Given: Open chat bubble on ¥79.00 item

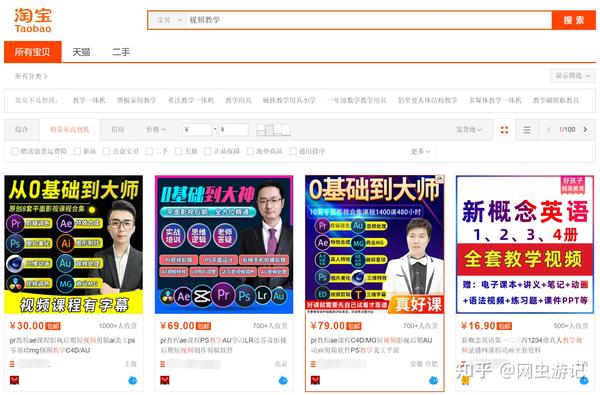Looking at the screenshot, I should 433,380.
